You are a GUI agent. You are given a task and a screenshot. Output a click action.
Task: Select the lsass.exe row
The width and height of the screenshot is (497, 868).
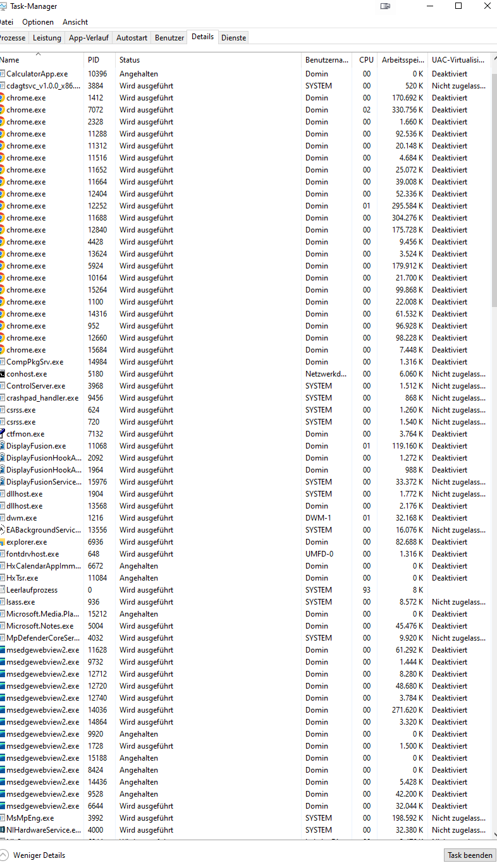click(x=245, y=602)
